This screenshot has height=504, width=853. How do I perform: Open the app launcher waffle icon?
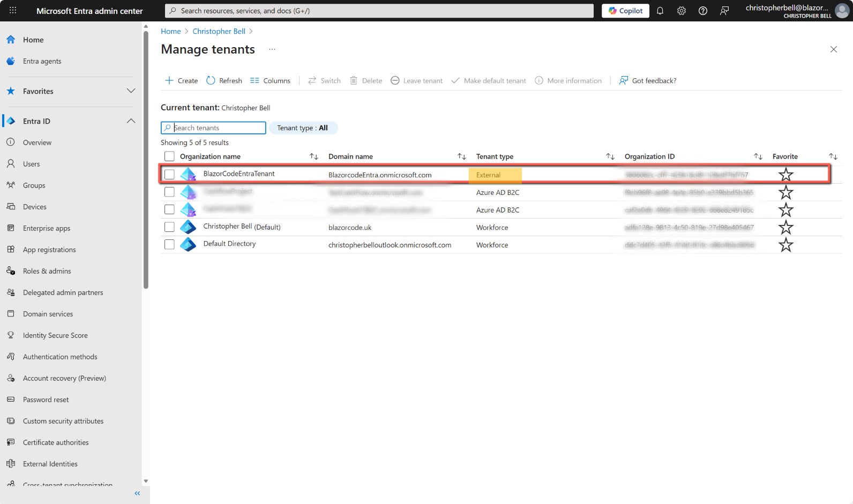click(13, 11)
